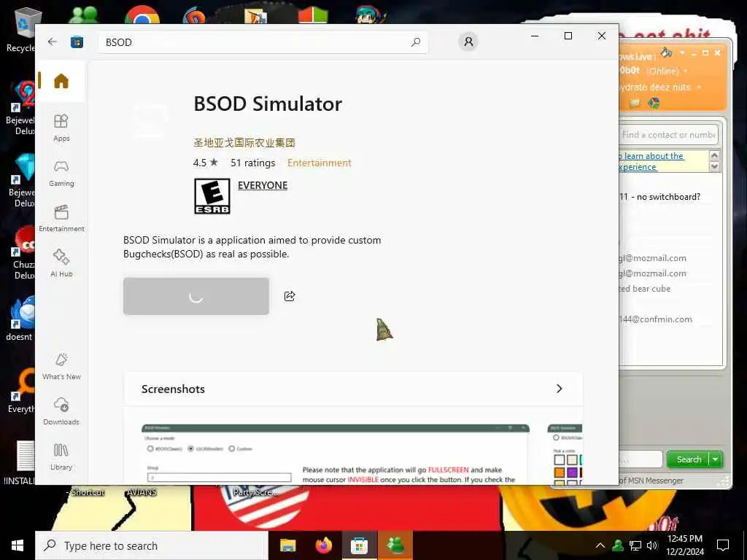
Task: Click the loading install button
Action: click(x=196, y=296)
